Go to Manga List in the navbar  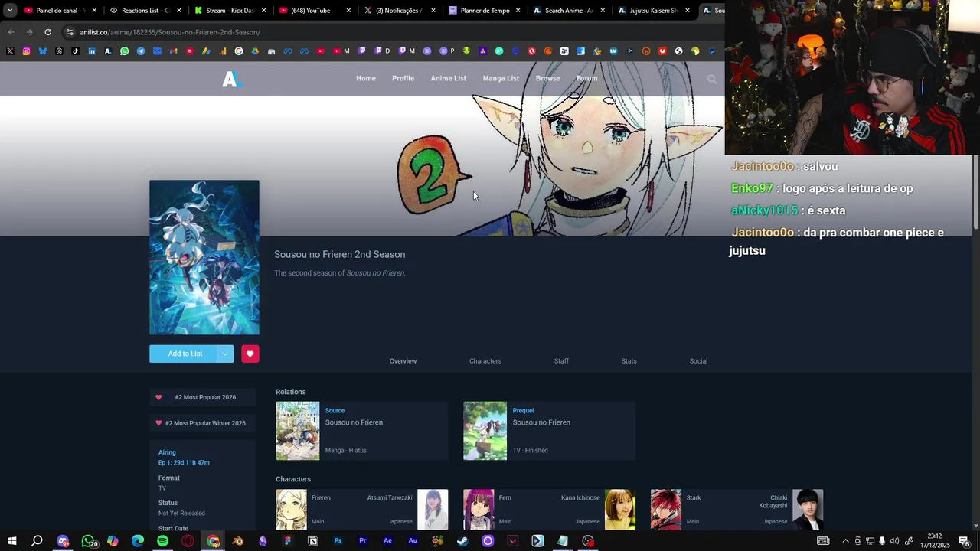[501, 78]
